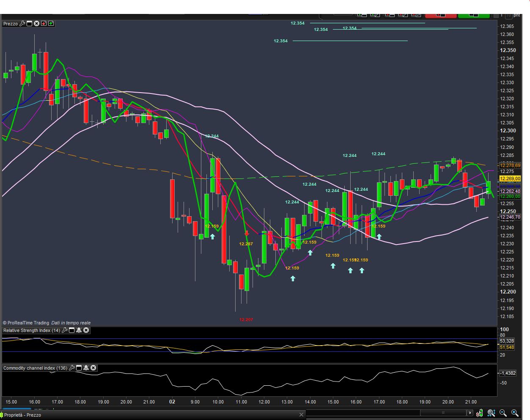
Task: Click the Relative Strength Index (14) title
Action: coord(32,330)
